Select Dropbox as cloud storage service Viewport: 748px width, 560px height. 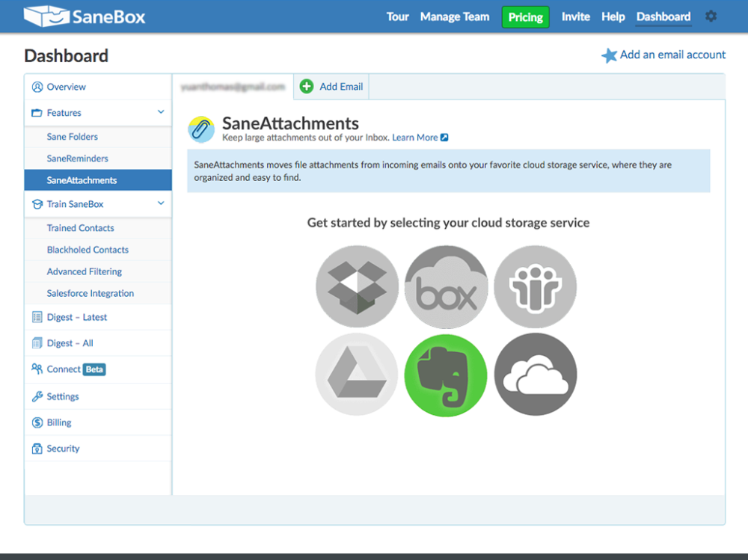tap(357, 286)
